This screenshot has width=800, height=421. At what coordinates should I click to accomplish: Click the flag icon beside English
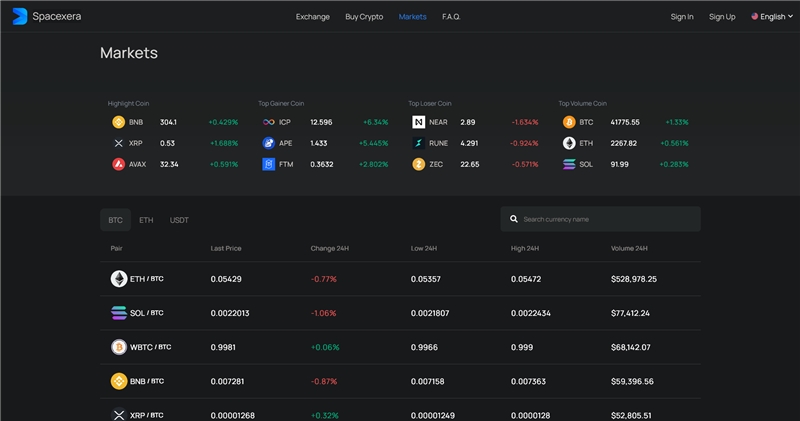pos(754,16)
